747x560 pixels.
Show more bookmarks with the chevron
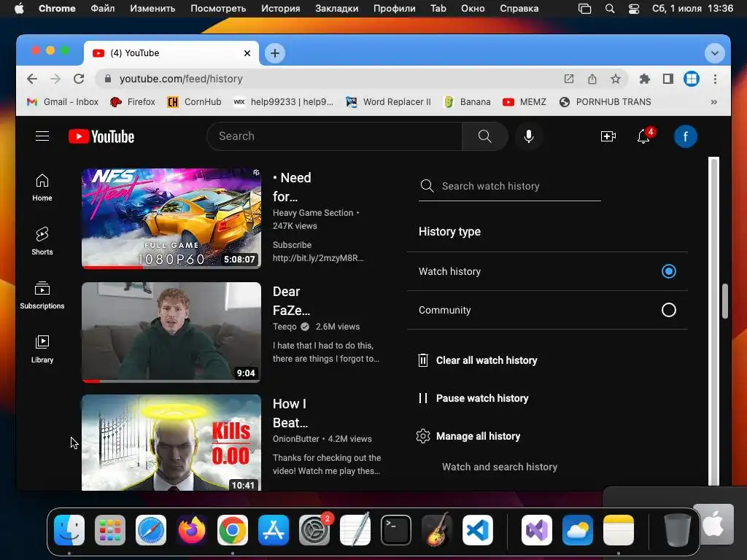point(713,101)
